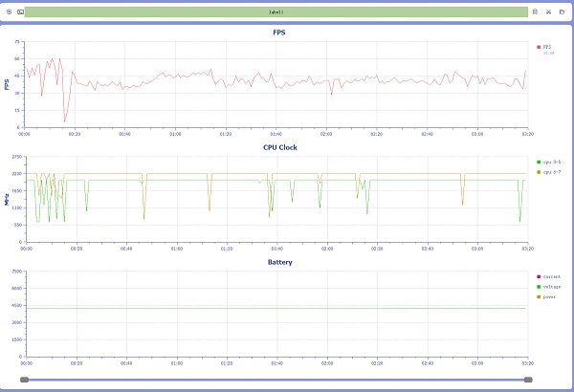Click the middle of the bottom range slider track
Viewport: 574px width, 392px height.
coord(276,380)
